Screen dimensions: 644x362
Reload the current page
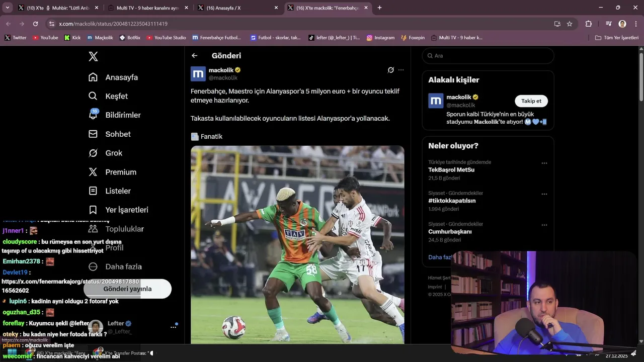click(35, 24)
